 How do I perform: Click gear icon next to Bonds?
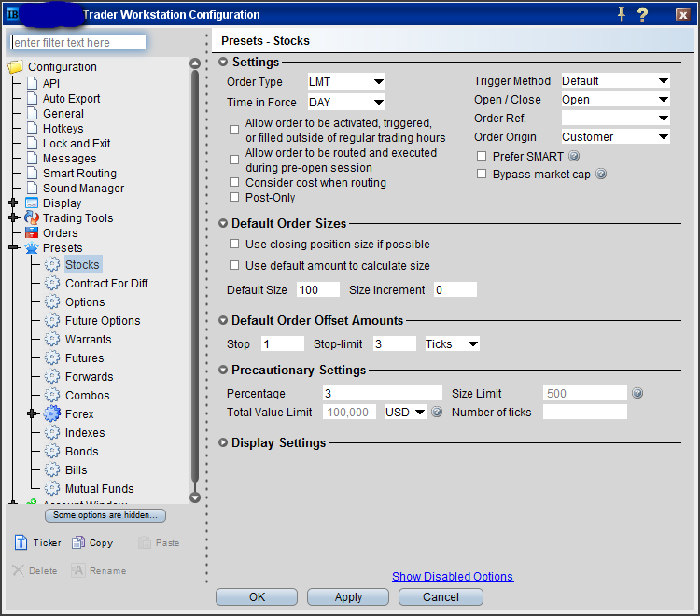[x=52, y=452]
